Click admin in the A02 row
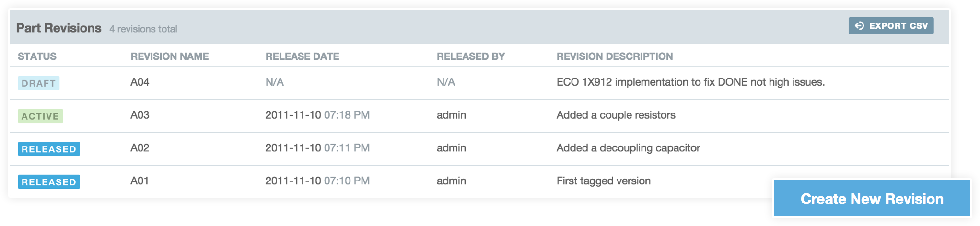The height and width of the screenshot is (226, 980). 451,148
